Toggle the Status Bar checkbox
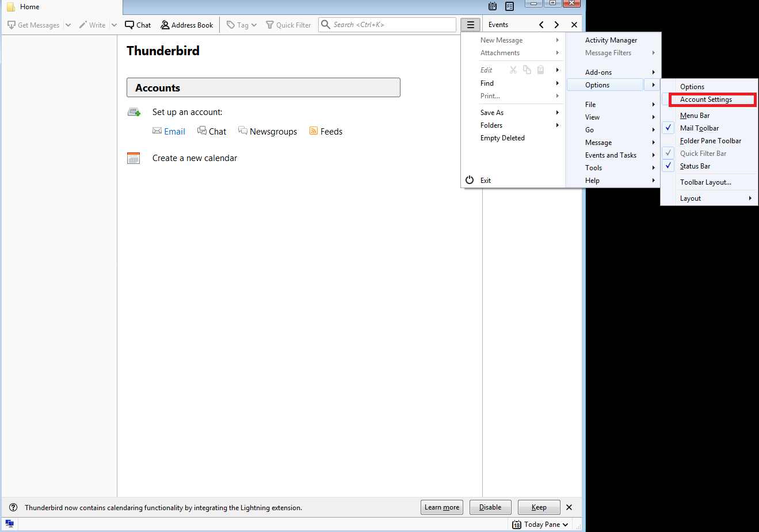 coord(668,166)
